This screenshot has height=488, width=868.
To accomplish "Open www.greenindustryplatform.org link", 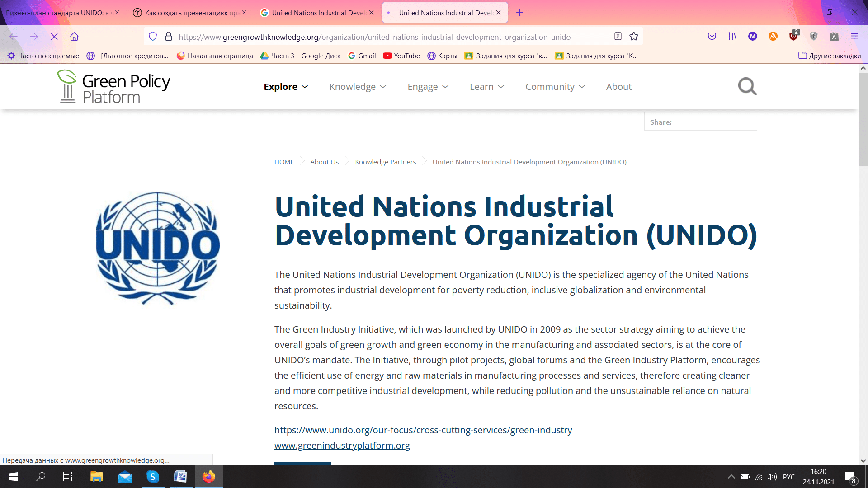I will [x=342, y=445].
